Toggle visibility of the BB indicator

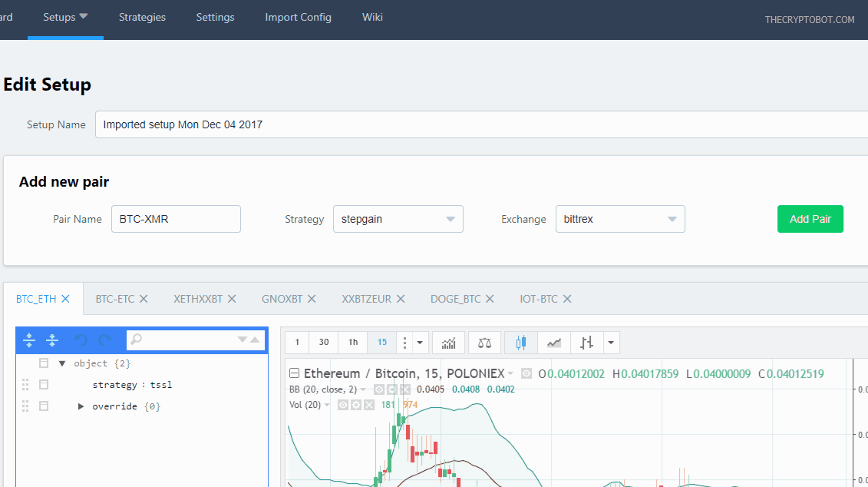pyautogui.click(x=379, y=389)
